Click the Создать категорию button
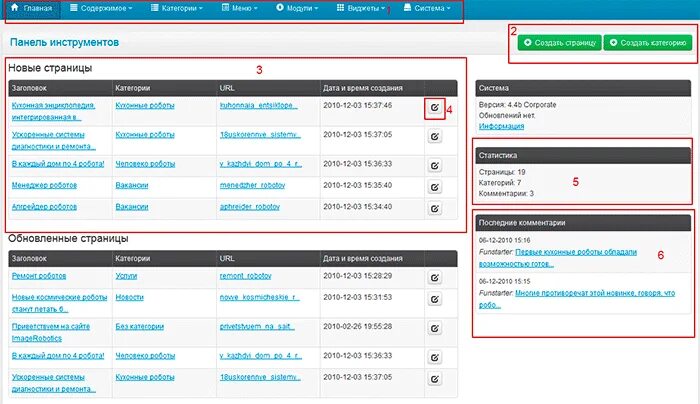Viewport: 700px width, 404px height. pyautogui.click(x=648, y=43)
